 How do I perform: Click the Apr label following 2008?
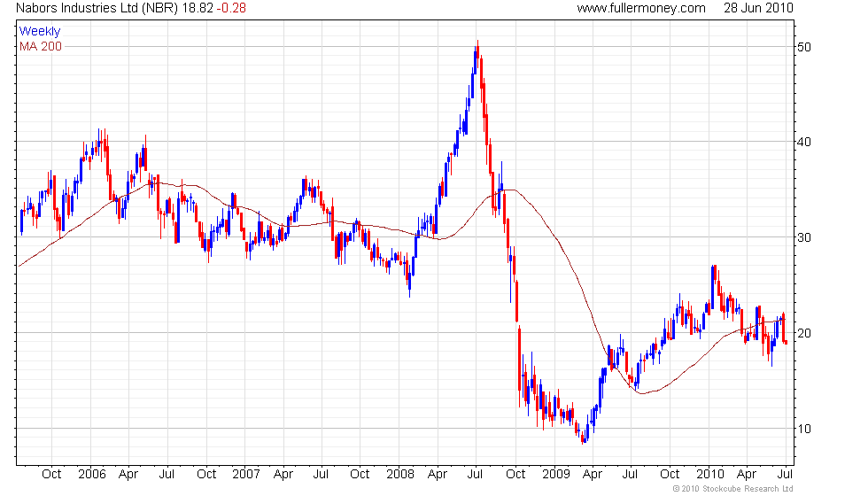(x=438, y=475)
